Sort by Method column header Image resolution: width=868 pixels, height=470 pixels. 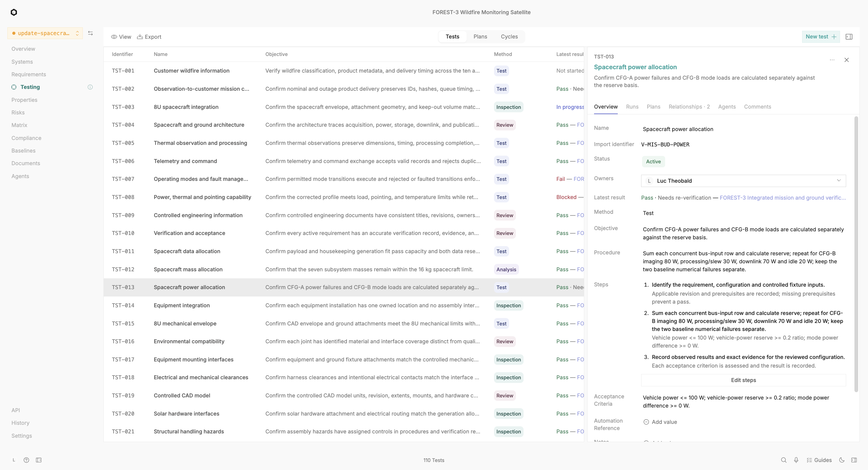click(x=503, y=54)
